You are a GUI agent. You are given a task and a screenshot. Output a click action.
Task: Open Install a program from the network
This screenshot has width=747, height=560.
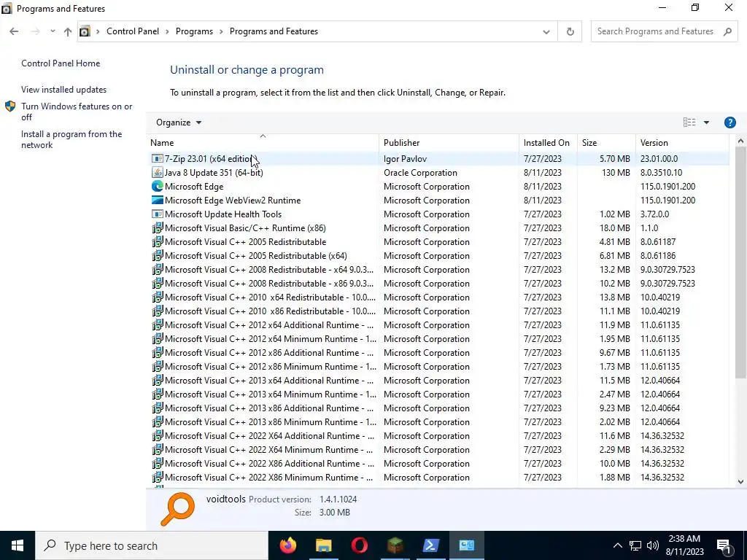tap(71, 139)
